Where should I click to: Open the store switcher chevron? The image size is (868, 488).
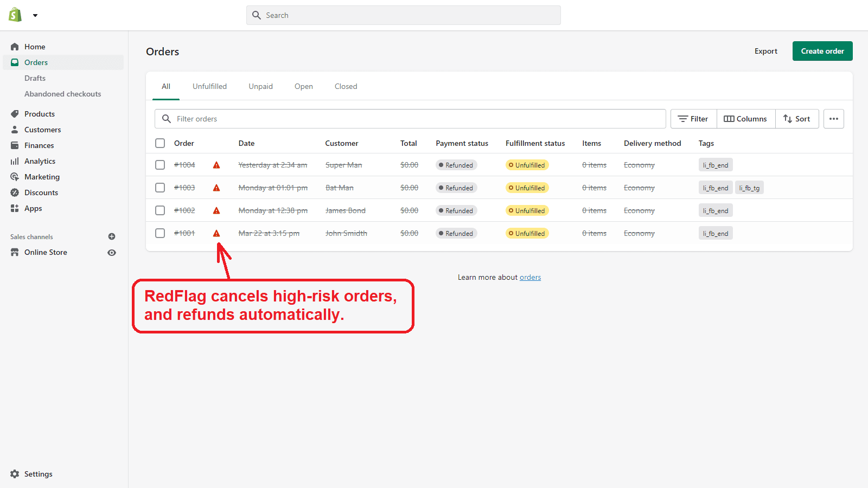(35, 15)
